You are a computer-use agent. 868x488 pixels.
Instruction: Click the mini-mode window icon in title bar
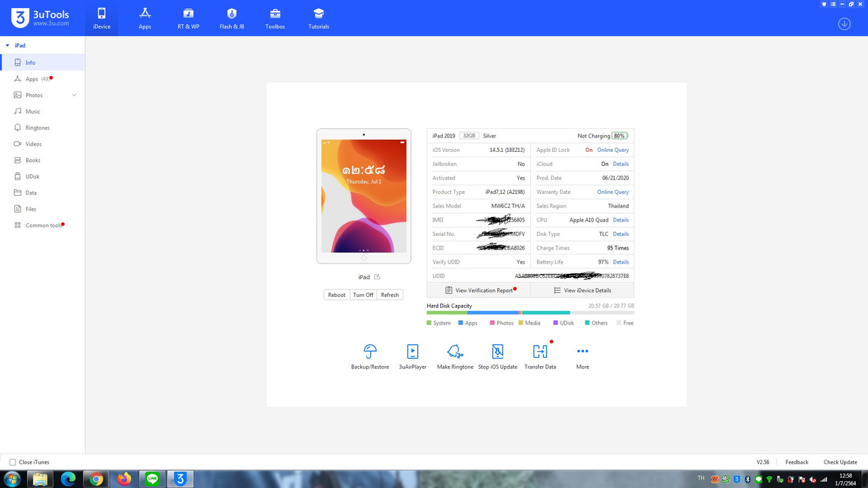[834, 4]
